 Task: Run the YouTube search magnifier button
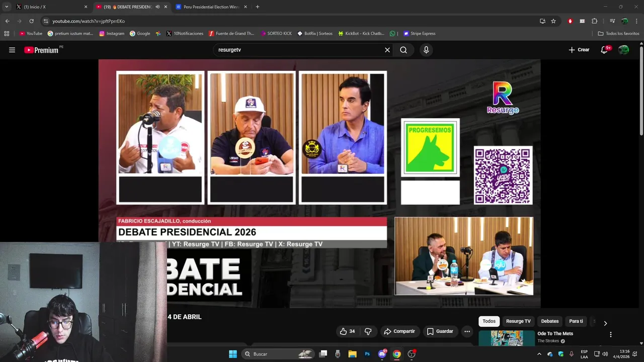pyautogui.click(x=404, y=50)
